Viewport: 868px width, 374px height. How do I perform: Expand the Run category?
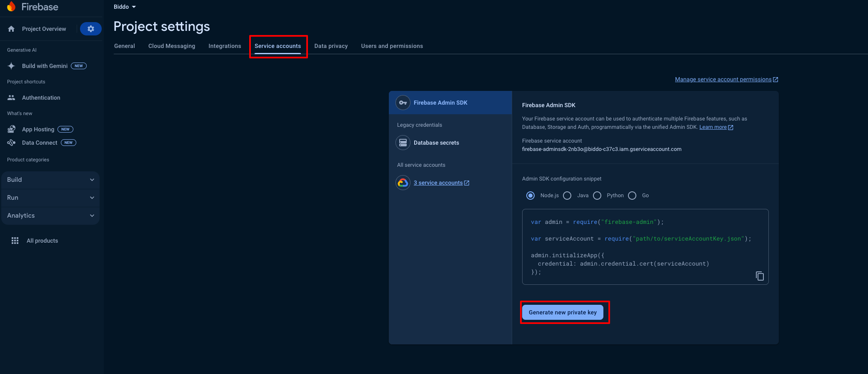(50, 198)
